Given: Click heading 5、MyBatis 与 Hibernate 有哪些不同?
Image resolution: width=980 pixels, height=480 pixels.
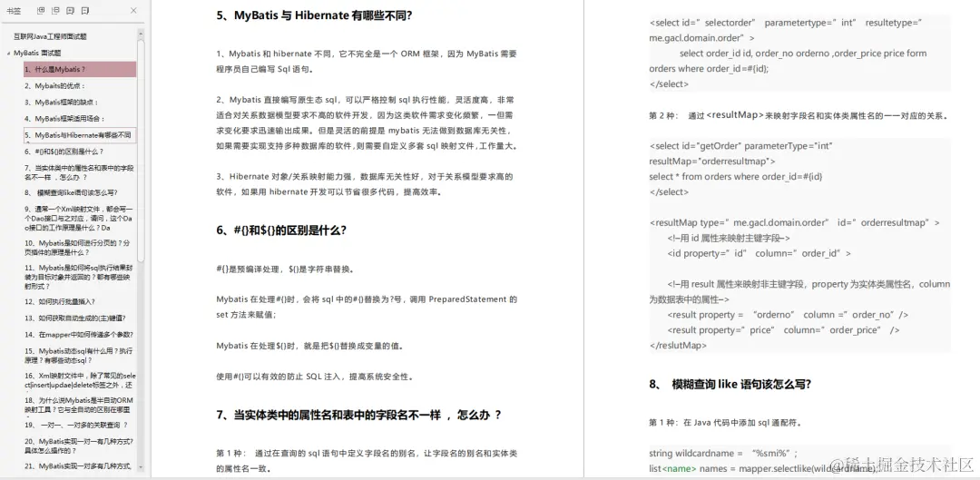Looking at the screenshot, I should 314,16.
